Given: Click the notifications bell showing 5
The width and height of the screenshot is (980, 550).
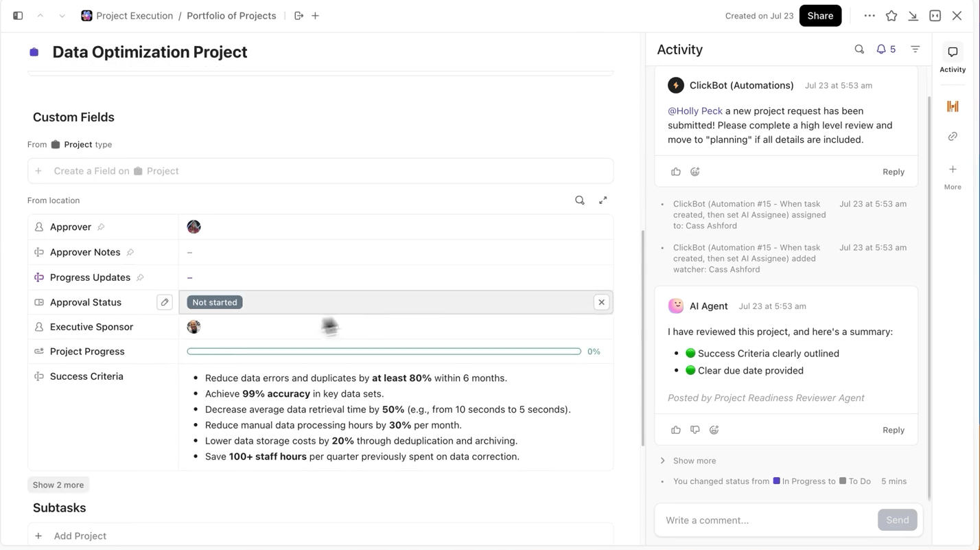Looking at the screenshot, I should coord(885,49).
